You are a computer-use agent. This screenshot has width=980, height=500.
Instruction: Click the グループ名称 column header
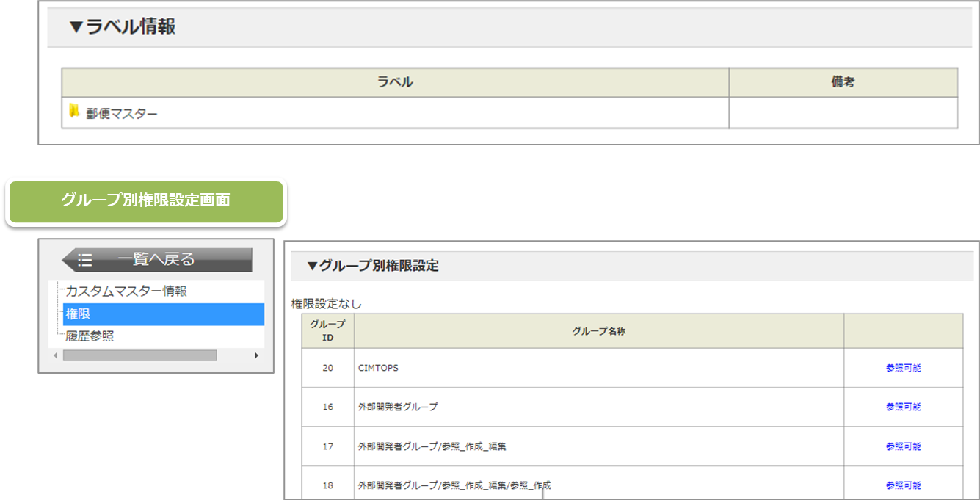tap(598, 331)
